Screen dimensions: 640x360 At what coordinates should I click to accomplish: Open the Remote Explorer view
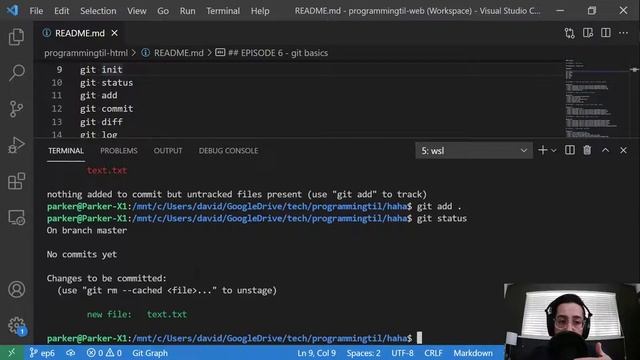coord(16,217)
